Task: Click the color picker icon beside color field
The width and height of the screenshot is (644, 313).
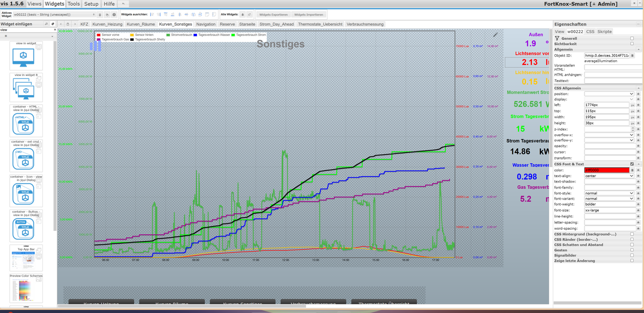Action: [632, 170]
